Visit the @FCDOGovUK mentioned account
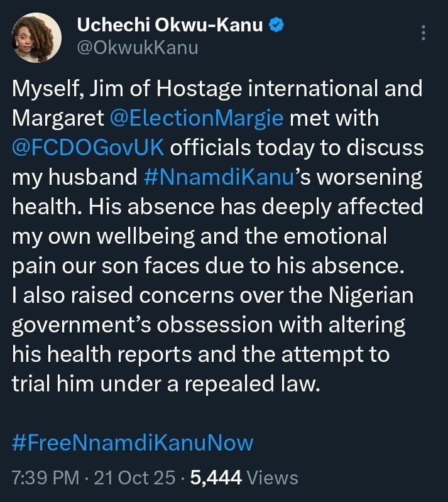 point(89,148)
